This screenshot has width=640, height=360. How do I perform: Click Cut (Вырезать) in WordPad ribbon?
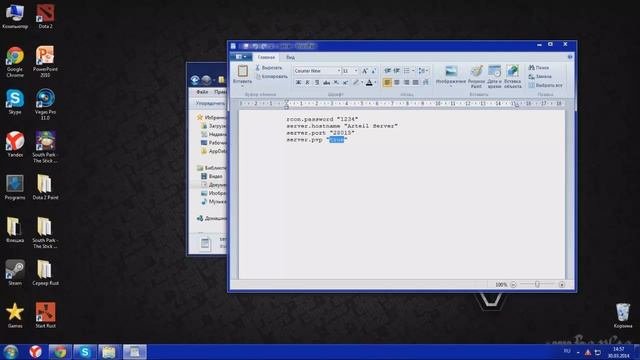(269, 68)
